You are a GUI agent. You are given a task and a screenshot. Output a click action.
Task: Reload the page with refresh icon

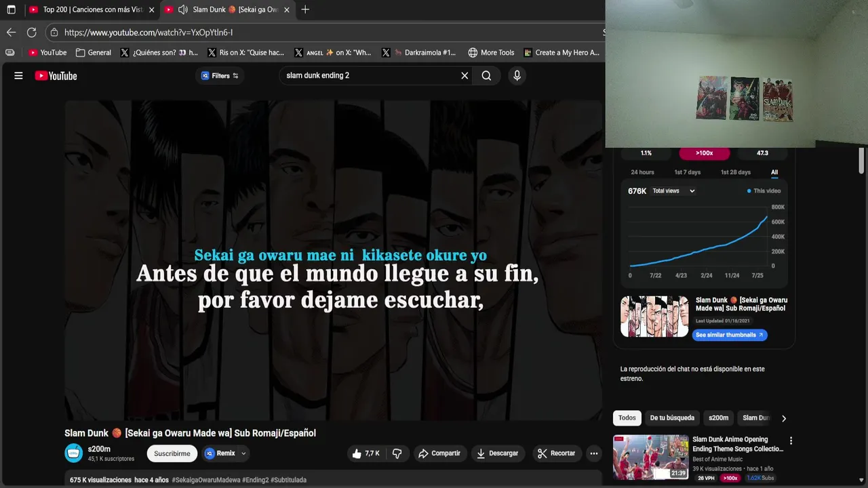(x=31, y=32)
